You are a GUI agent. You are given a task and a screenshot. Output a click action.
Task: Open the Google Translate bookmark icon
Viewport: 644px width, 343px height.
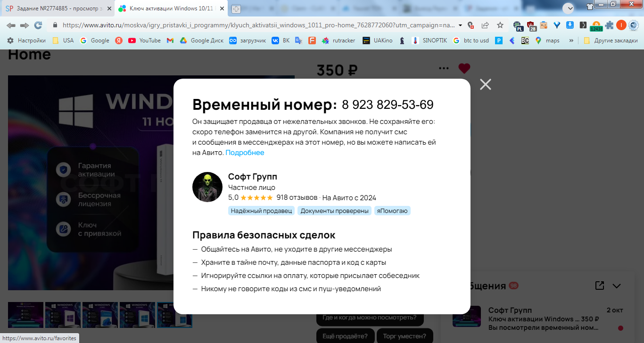click(x=298, y=41)
